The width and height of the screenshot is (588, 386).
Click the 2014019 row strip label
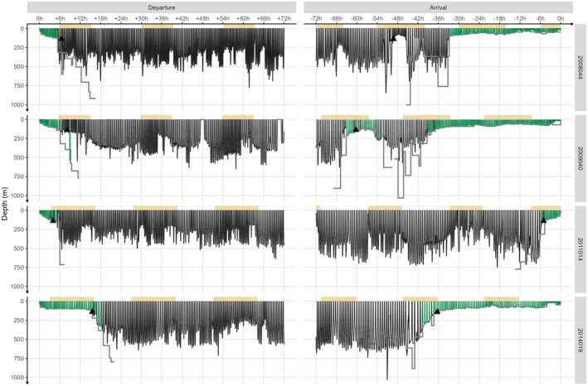tap(581, 340)
